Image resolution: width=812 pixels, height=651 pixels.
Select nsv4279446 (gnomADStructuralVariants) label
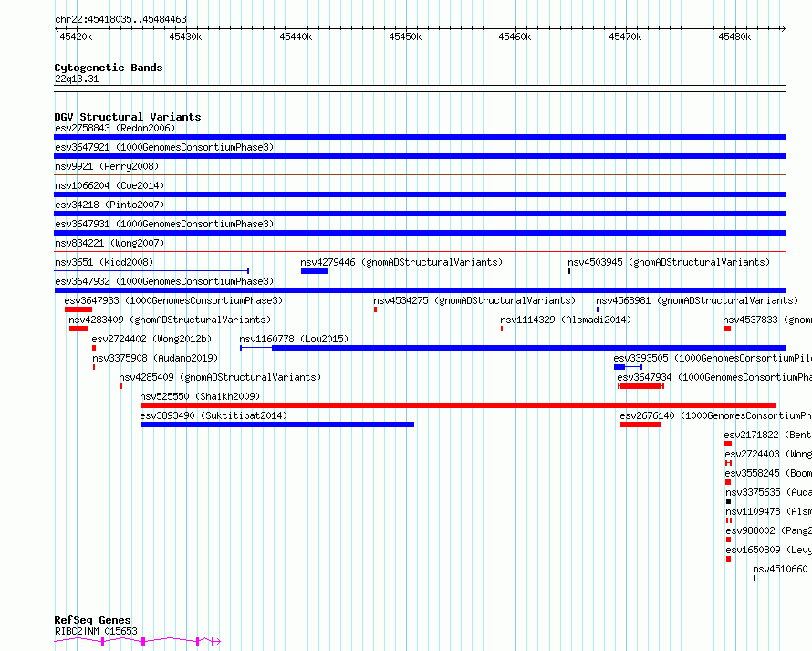coord(401,262)
